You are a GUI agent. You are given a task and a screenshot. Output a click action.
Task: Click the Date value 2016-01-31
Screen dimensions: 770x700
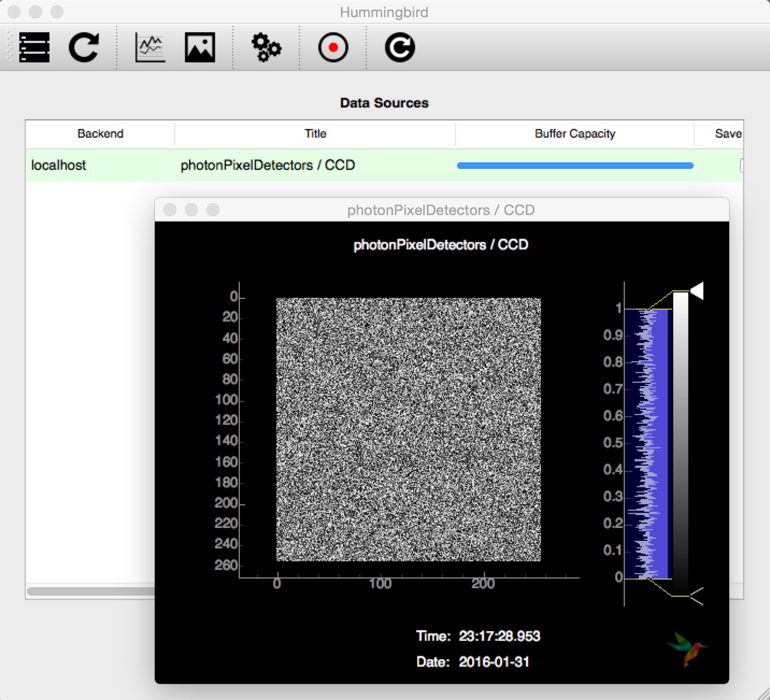(x=494, y=662)
